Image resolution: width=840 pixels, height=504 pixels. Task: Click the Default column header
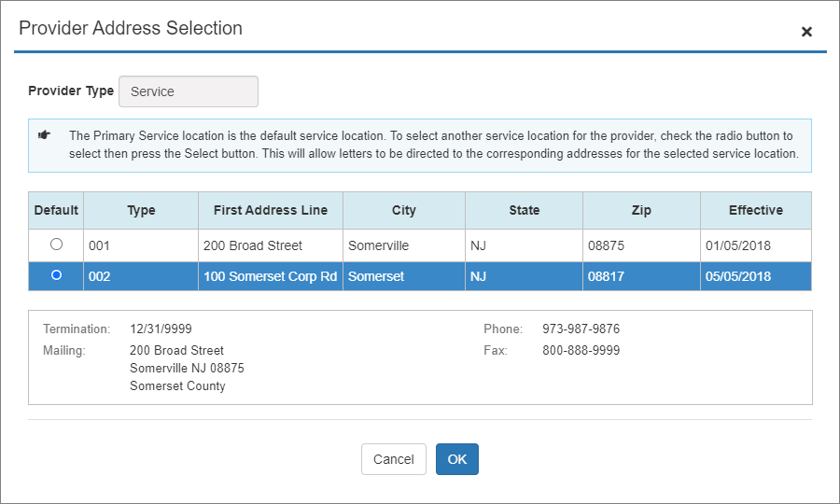[56, 210]
